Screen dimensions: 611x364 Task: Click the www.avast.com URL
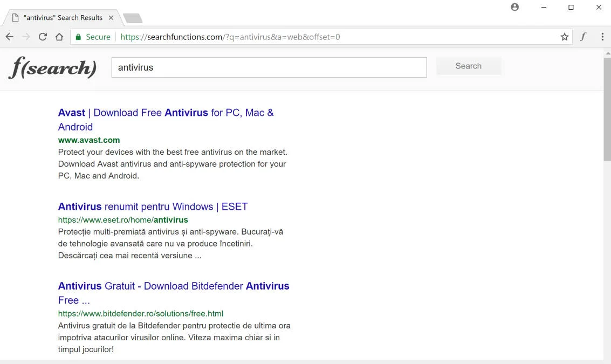[89, 140]
